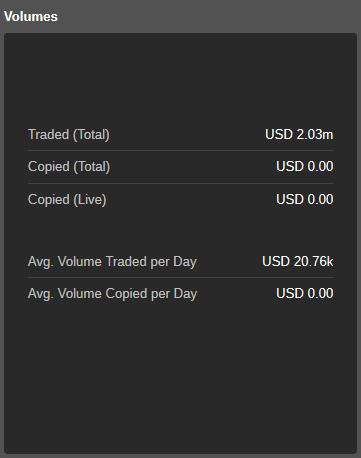This screenshot has width=361, height=458.
Task: Click the Copied (Live) USD 0.00 value
Action: point(305,199)
